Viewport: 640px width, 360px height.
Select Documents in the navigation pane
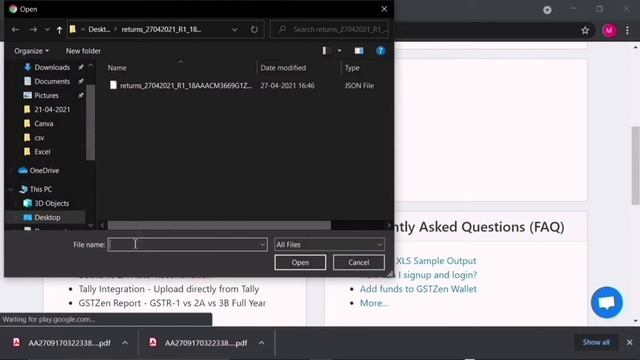tap(52, 81)
